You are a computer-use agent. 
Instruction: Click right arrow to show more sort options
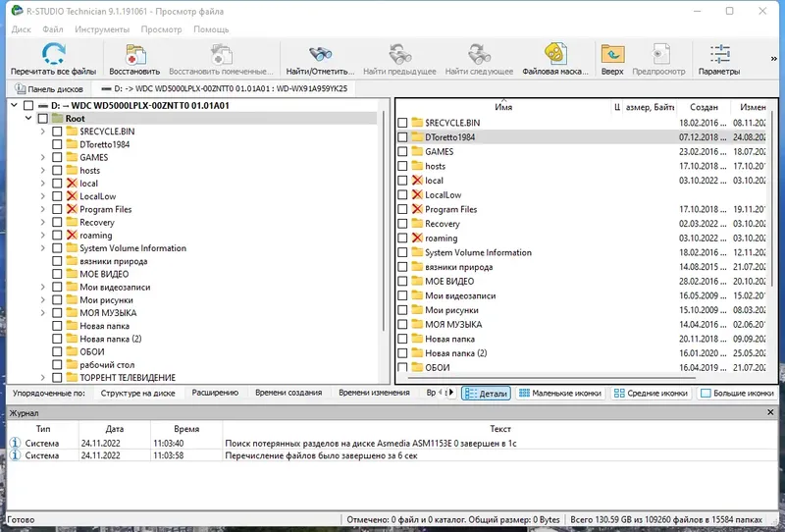(x=451, y=393)
